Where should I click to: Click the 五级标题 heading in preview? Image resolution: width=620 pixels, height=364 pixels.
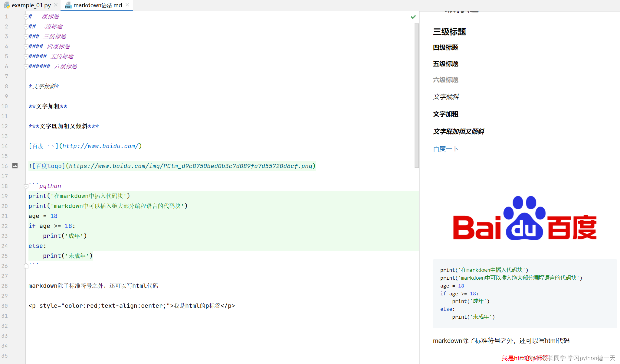click(446, 64)
